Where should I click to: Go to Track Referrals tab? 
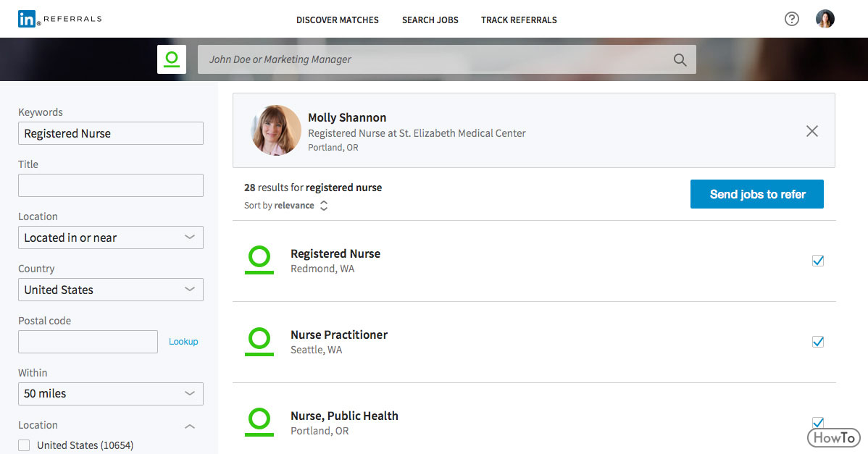pyautogui.click(x=519, y=20)
